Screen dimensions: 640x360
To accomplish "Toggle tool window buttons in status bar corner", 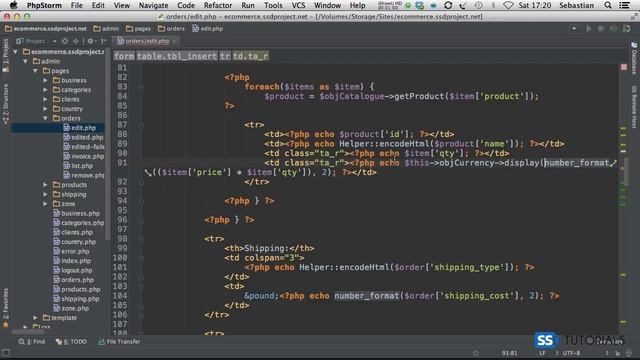I will [x=6, y=353].
